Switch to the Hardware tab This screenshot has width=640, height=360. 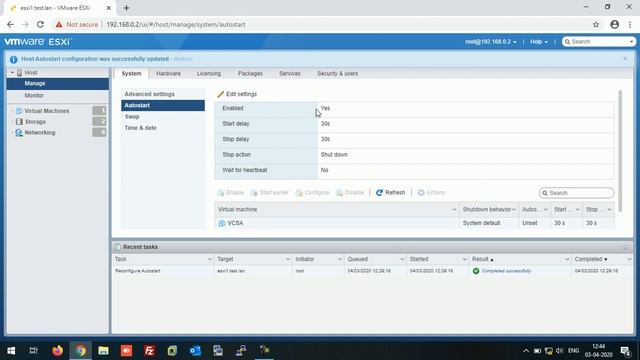(x=168, y=73)
